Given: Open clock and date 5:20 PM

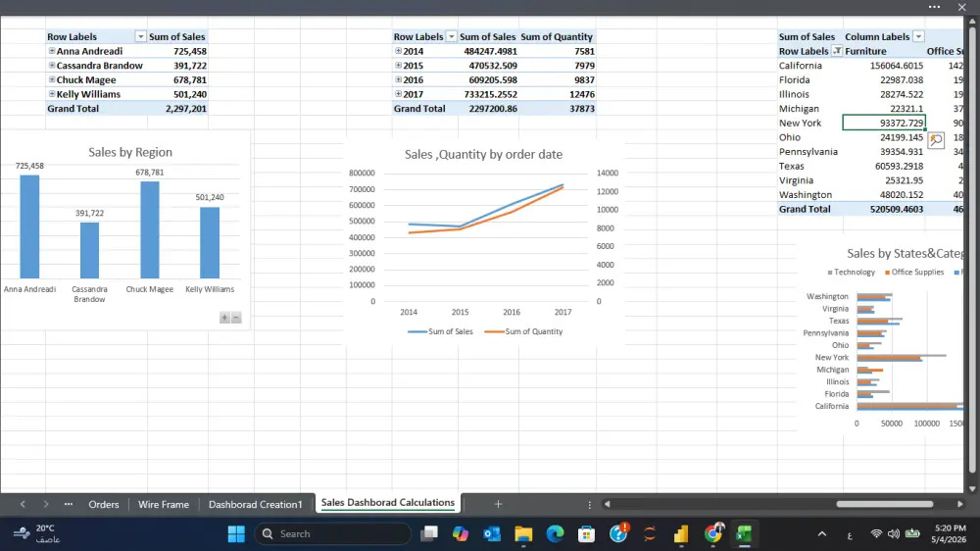Looking at the screenshot, I should (949, 533).
